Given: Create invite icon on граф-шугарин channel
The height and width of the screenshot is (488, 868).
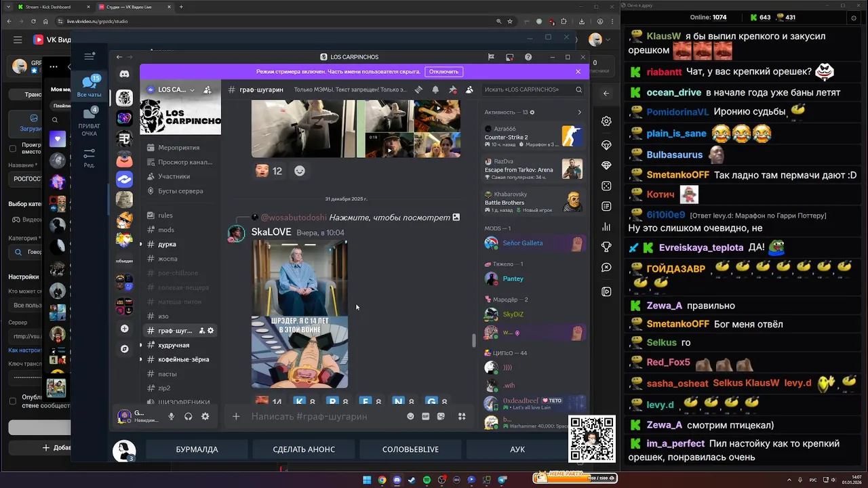Looking at the screenshot, I should tap(202, 331).
